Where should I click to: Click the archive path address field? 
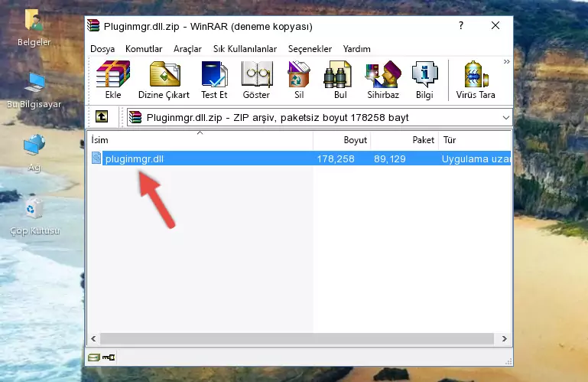(x=319, y=118)
